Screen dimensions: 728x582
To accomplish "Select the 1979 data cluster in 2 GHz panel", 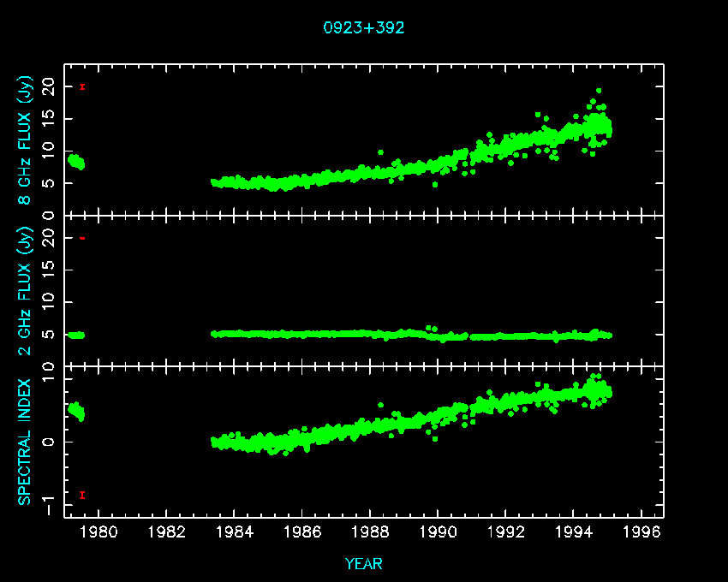I will (x=76, y=335).
